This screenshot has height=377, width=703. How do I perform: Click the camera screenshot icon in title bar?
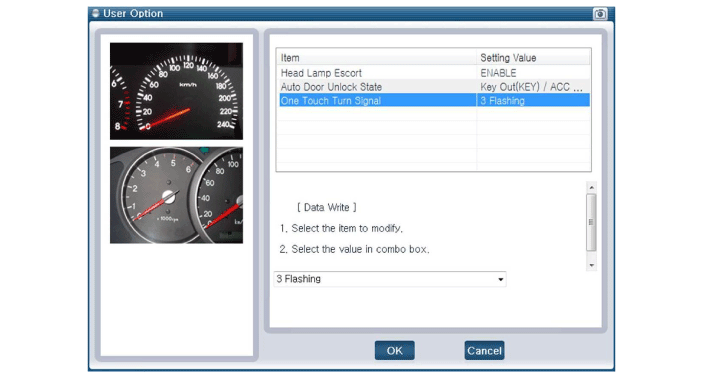pos(599,14)
